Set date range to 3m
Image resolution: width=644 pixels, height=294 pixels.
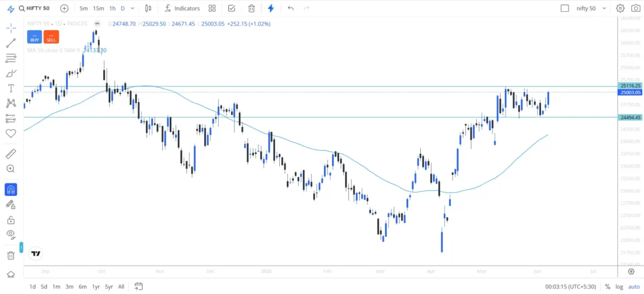click(69, 286)
